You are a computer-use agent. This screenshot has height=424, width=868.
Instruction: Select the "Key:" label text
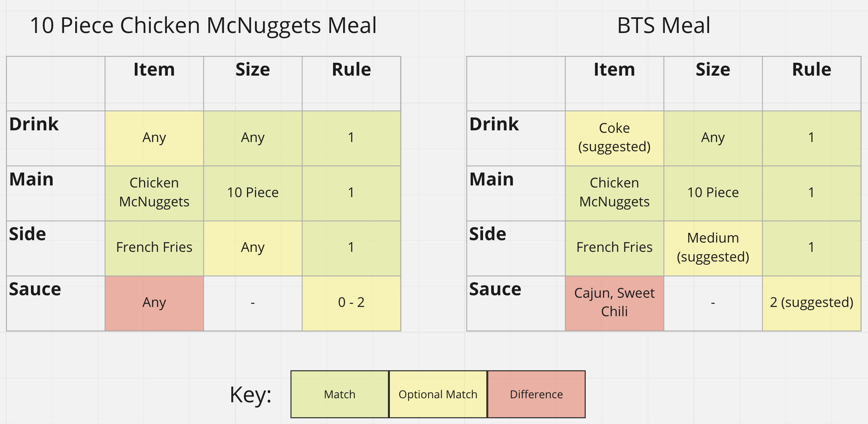click(x=251, y=395)
